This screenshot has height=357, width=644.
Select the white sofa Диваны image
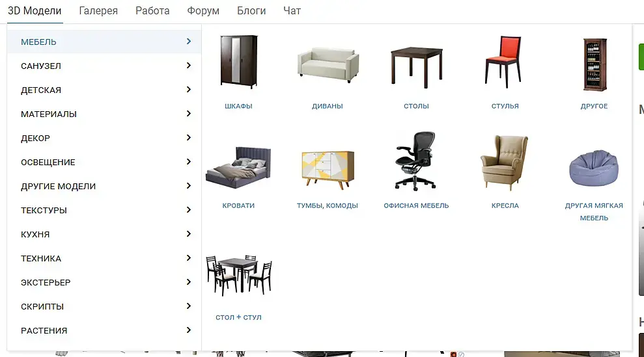[328, 65]
